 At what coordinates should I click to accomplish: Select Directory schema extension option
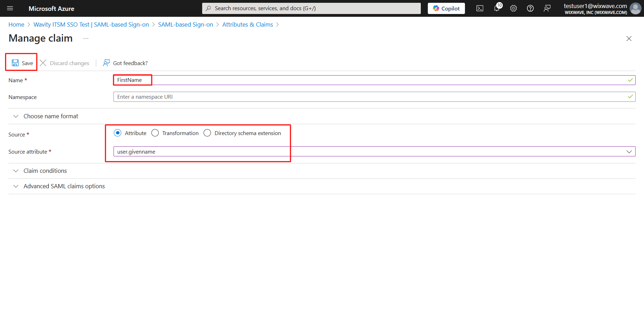click(207, 133)
